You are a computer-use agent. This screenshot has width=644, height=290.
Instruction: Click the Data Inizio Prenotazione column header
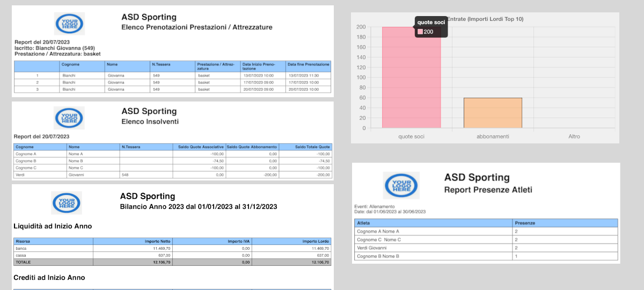[x=262, y=66]
